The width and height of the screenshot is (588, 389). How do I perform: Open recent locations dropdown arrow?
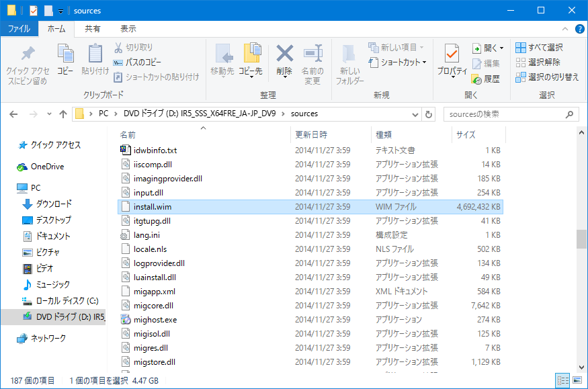point(49,114)
